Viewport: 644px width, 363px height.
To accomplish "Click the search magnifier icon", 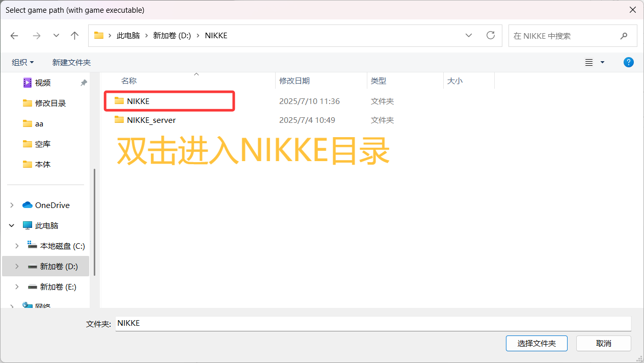I will click(x=624, y=36).
